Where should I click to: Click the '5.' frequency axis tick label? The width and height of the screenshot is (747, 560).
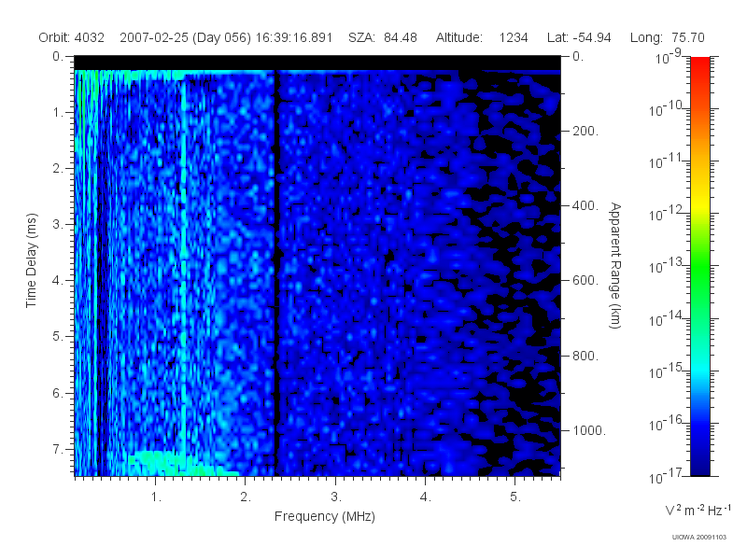pyautogui.click(x=515, y=497)
